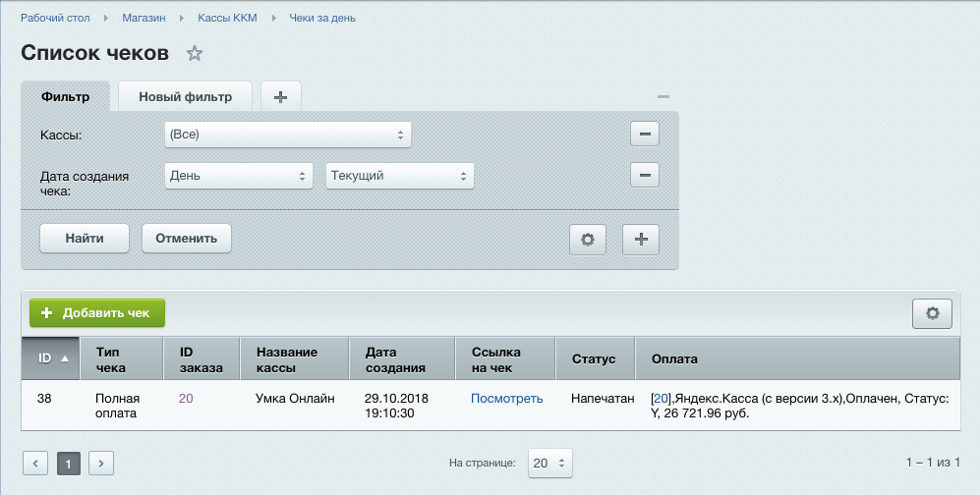Expand the Текущий dropdown

click(x=399, y=176)
